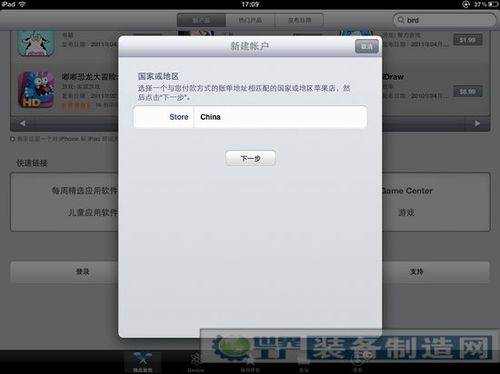
Task: Open the 每周精选应用软件 quick link
Action: [85, 190]
